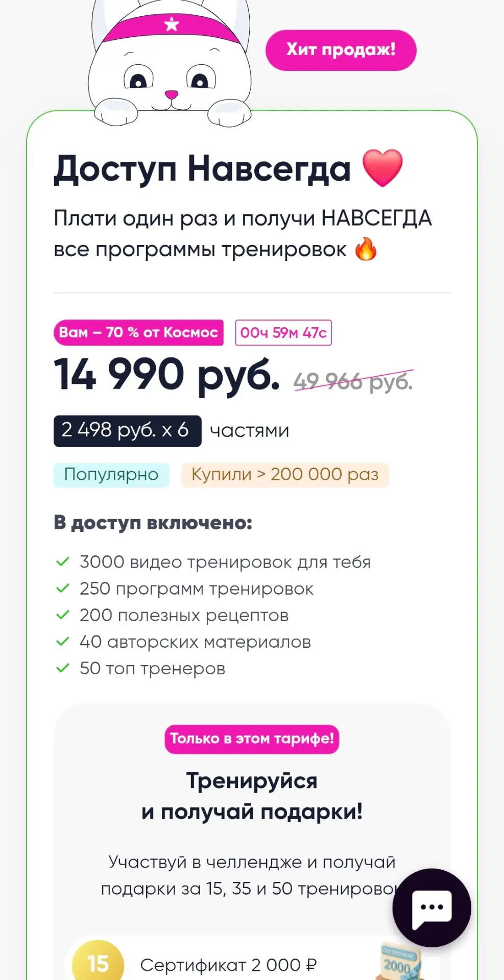
Task: Tap the crossed-out 49 966 руб. price
Action: 353,381
